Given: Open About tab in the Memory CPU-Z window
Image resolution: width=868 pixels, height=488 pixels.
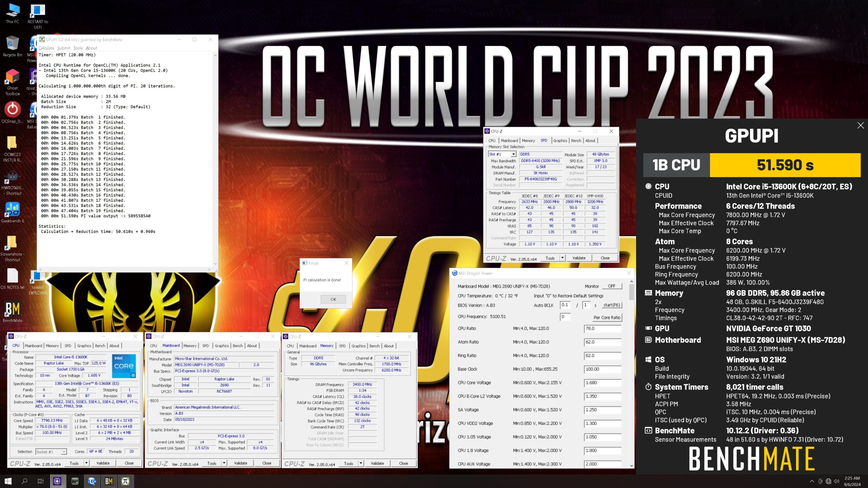Looking at the screenshot, I should 389,346.
